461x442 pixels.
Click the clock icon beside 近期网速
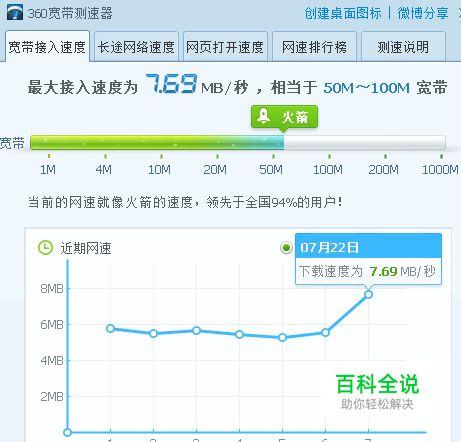tap(45, 248)
